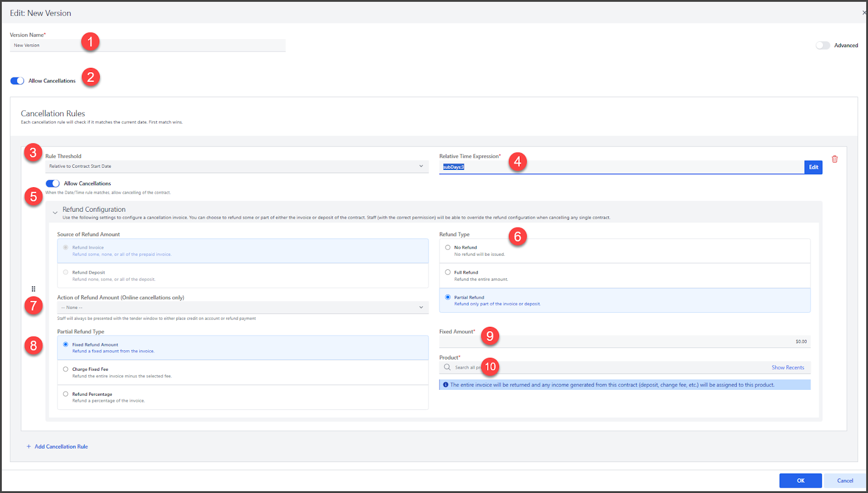
Task: Select Charge Fixed Fee refund type
Action: tap(66, 369)
